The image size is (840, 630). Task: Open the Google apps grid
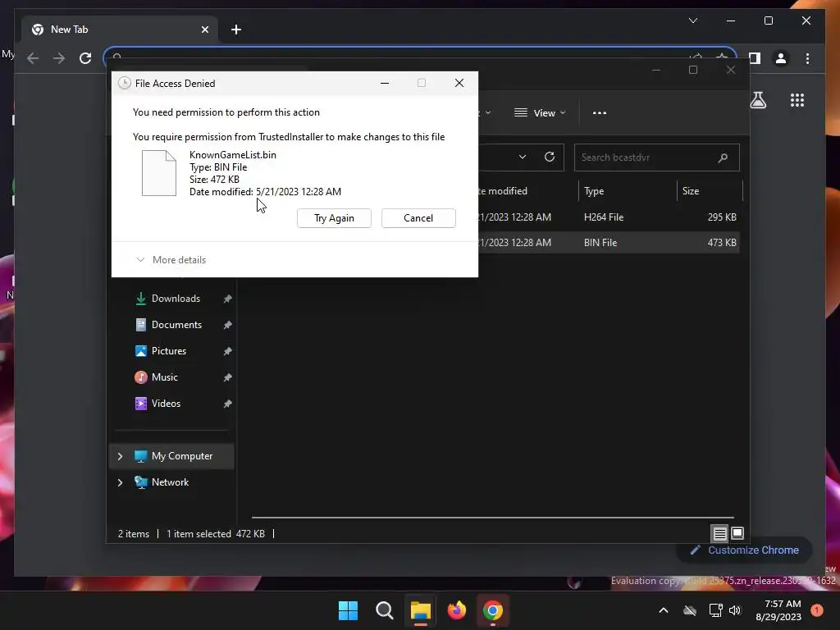click(x=797, y=100)
